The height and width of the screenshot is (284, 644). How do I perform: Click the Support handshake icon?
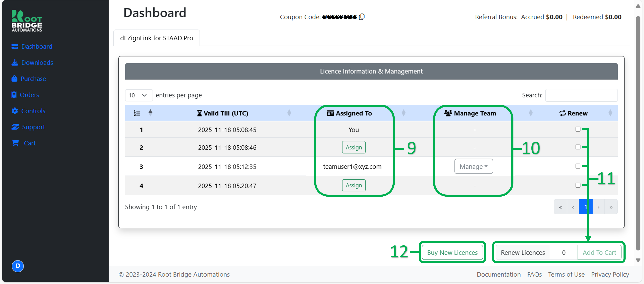click(15, 127)
